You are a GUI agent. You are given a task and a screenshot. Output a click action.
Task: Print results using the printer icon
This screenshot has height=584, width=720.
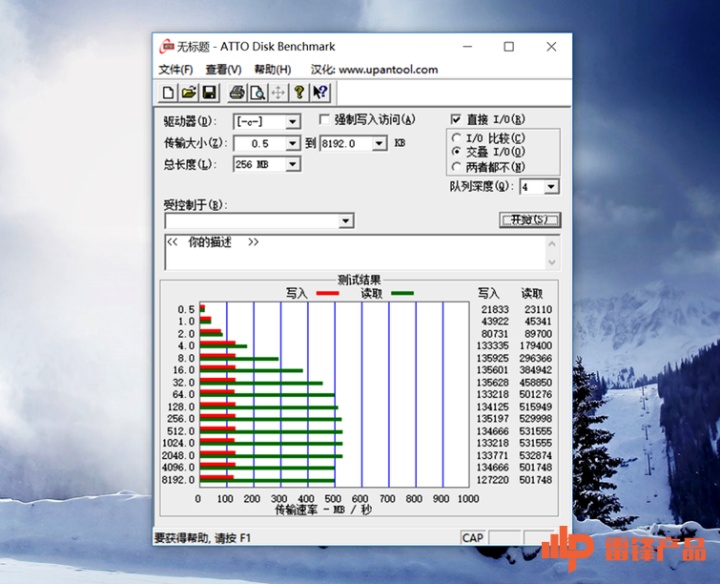tap(237, 93)
